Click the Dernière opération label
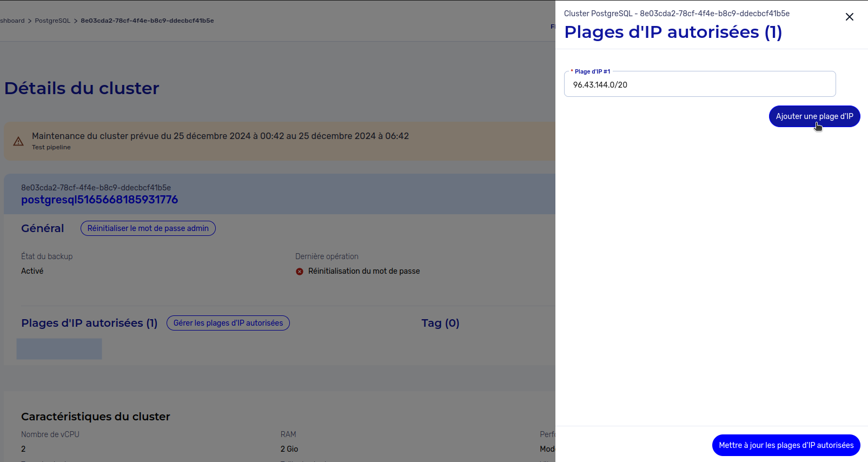 coord(327,256)
